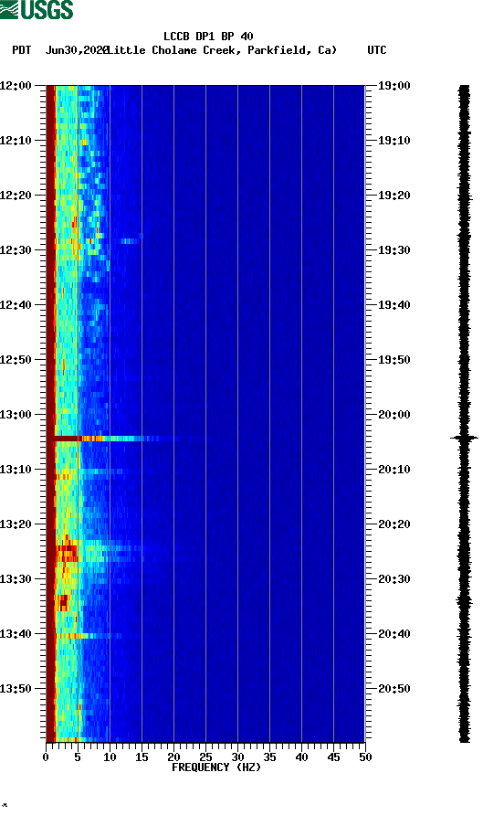Click the seismogram spike near 20:05 UTC
504x815 pixels.
464,439
